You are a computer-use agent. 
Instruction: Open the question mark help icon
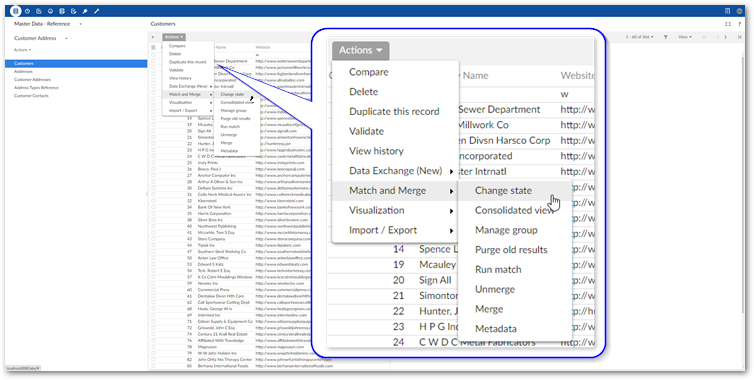tap(739, 24)
